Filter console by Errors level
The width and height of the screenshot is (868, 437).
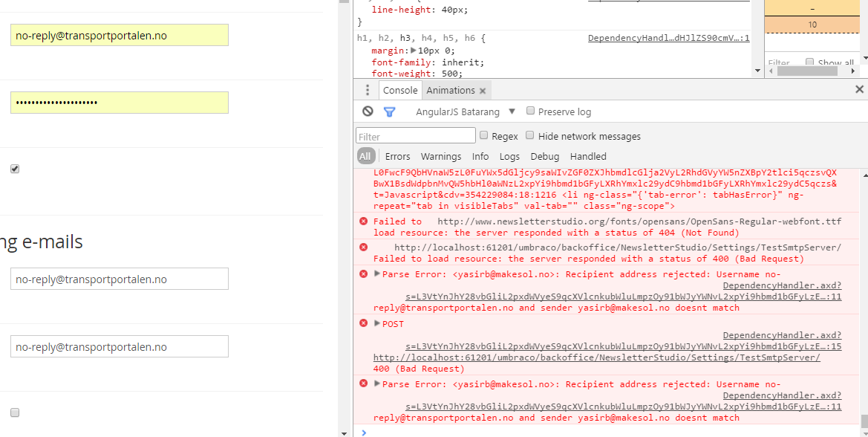click(397, 156)
